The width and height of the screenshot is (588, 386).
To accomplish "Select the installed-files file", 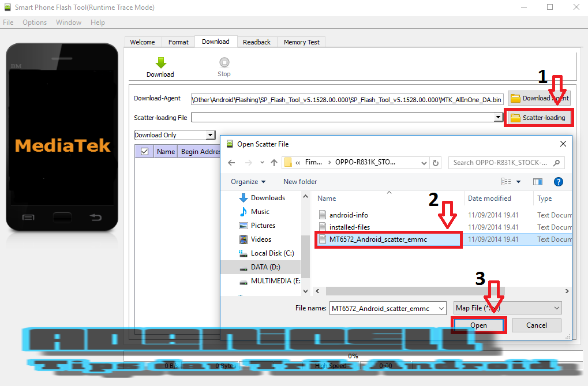I will pos(344,227).
